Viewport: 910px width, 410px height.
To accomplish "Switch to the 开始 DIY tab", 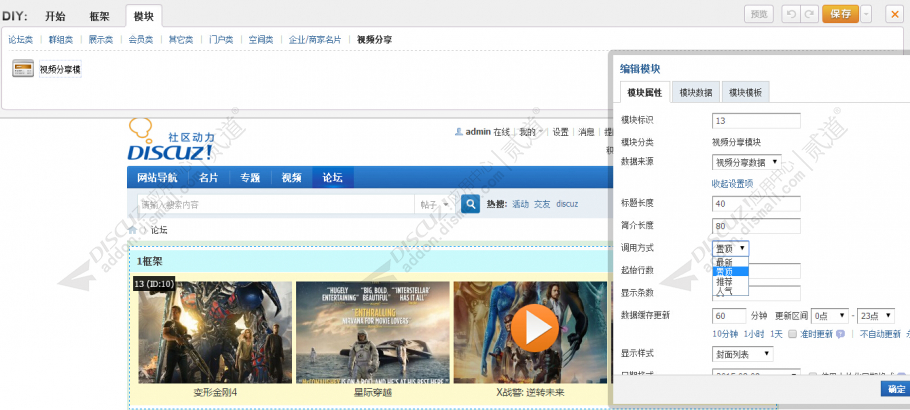I will (x=55, y=16).
